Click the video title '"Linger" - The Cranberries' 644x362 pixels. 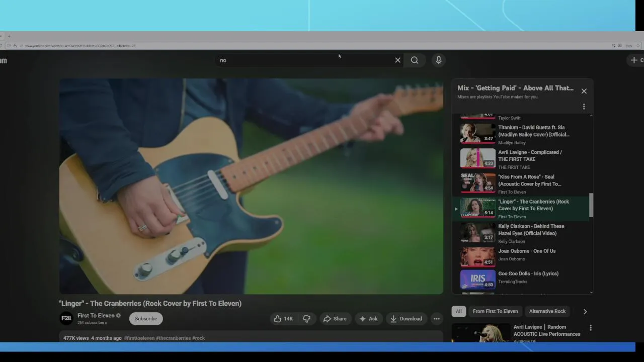click(150, 304)
